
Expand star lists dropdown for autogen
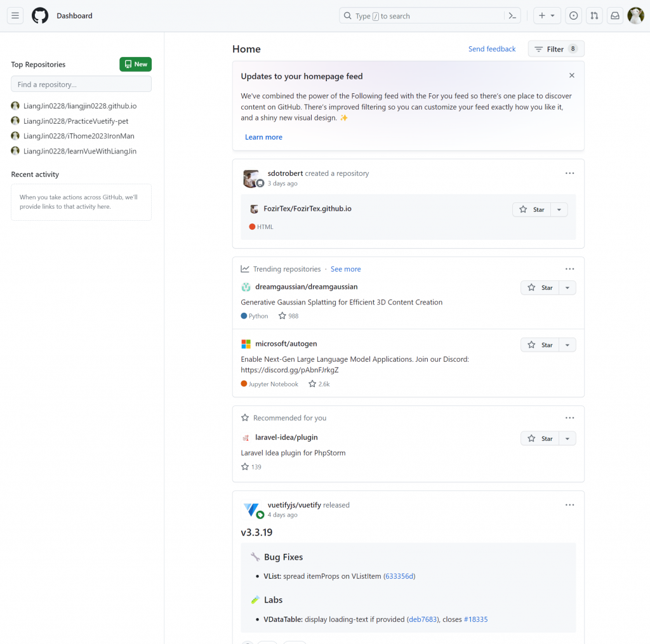point(567,345)
